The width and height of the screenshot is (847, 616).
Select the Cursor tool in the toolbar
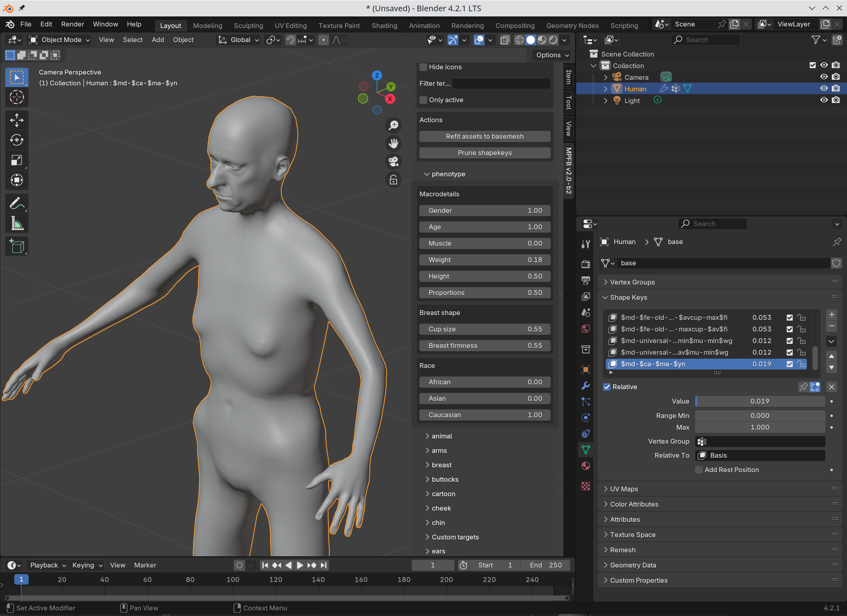coord(16,97)
